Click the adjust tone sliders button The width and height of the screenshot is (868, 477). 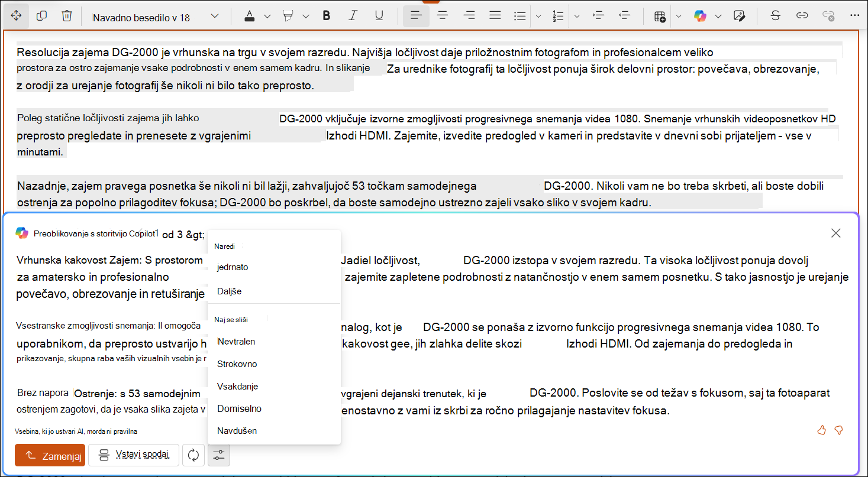click(219, 455)
